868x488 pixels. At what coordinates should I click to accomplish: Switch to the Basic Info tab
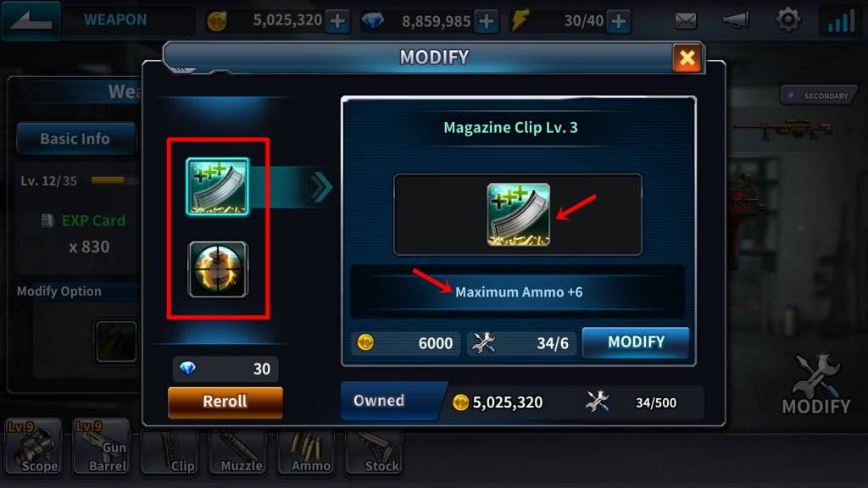(75, 138)
